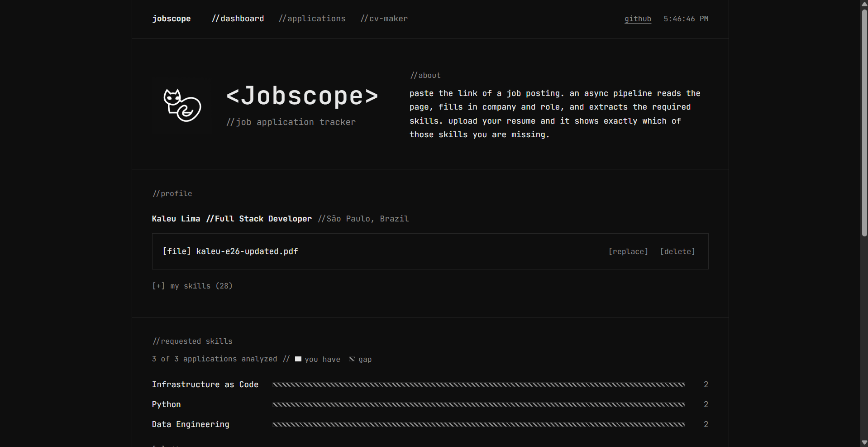Click the //Full Stack Developer title
The image size is (868, 447).
pos(259,219)
